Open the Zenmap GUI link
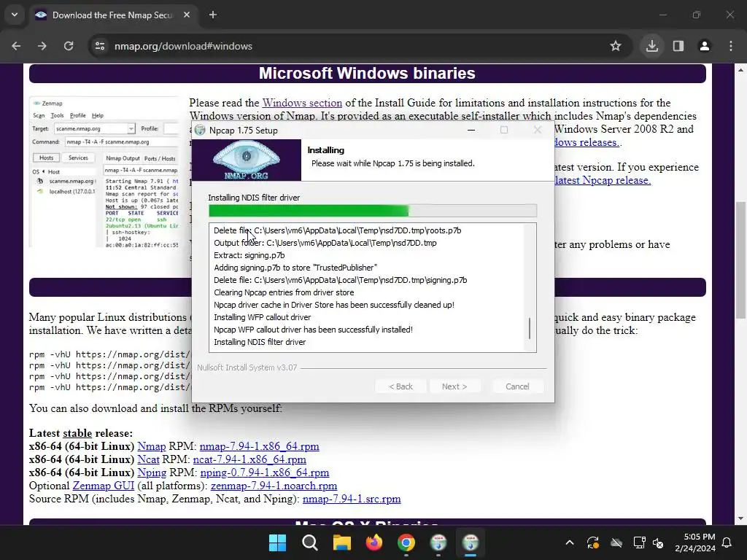The height and width of the screenshot is (560, 747). coord(104,486)
